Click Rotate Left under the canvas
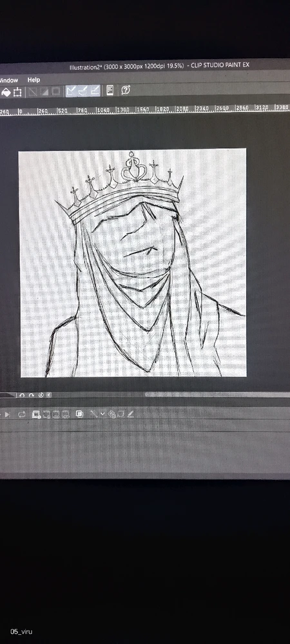The image size is (290, 644). point(22,395)
